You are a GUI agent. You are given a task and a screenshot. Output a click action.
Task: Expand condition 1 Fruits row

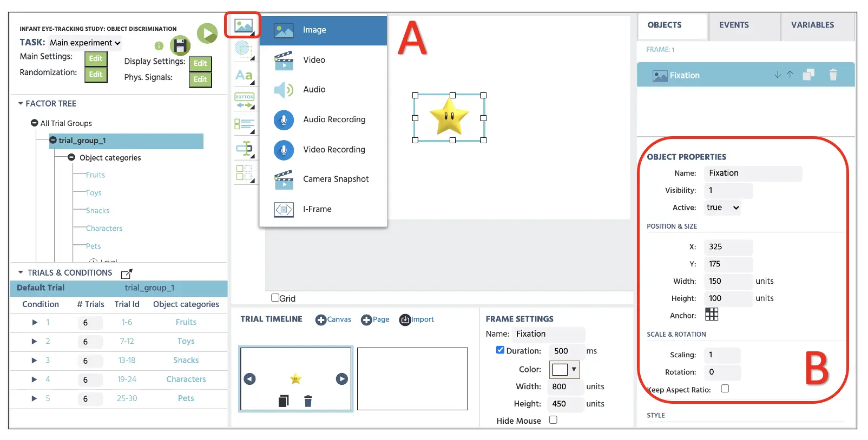tap(35, 322)
